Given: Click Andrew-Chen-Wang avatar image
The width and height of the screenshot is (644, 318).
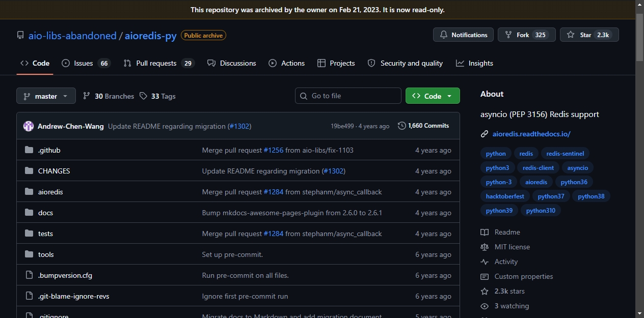Looking at the screenshot, I should coord(29,126).
